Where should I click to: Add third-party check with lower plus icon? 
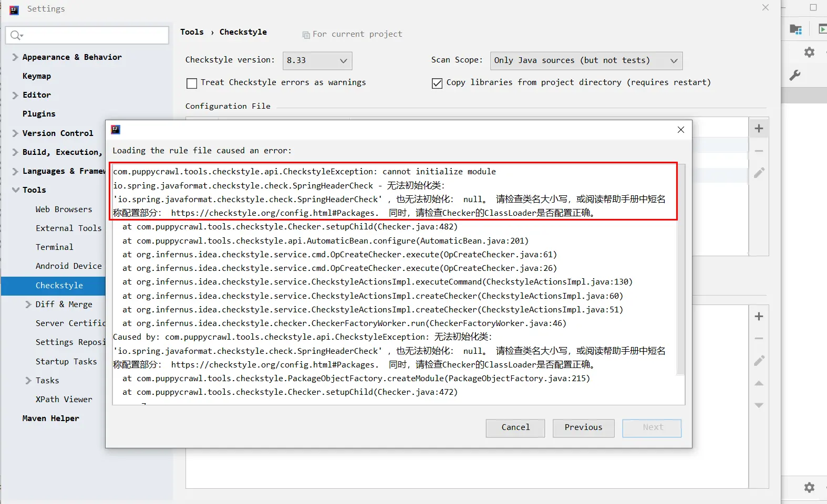[759, 316]
